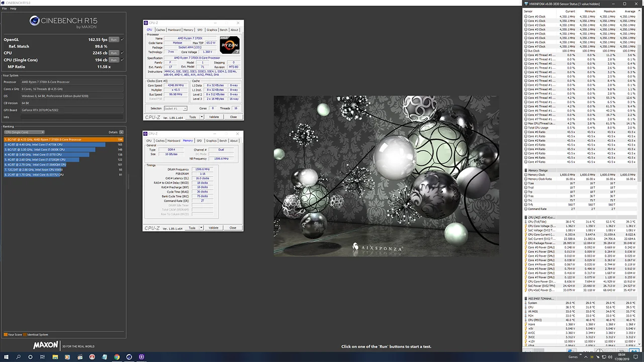The width and height of the screenshot is (644, 362).
Task: Open Tools dropdown arrow in top CPU-Z window
Action: (202, 117)
